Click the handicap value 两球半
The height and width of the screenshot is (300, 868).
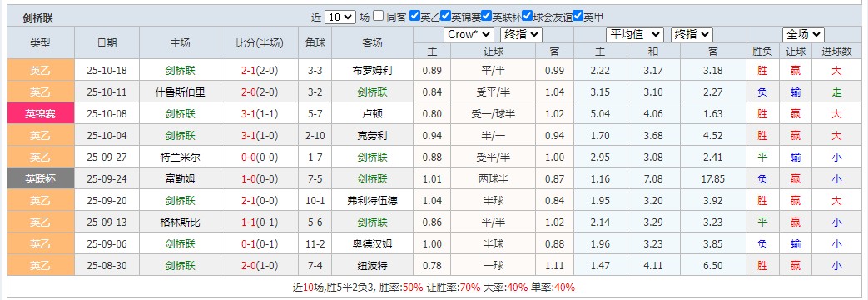tap(494, 178)
